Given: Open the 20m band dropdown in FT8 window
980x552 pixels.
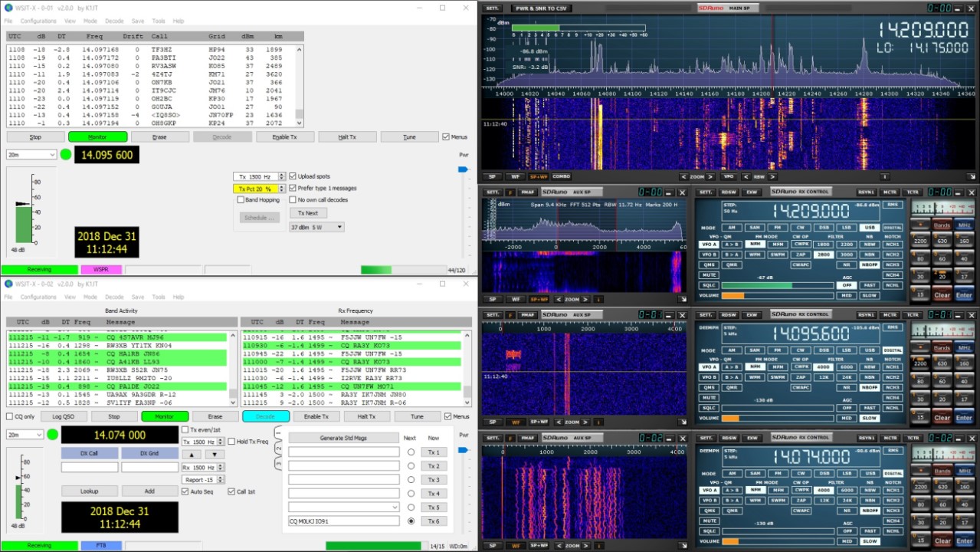Looking at the screenshot, I should pos(25,435).
